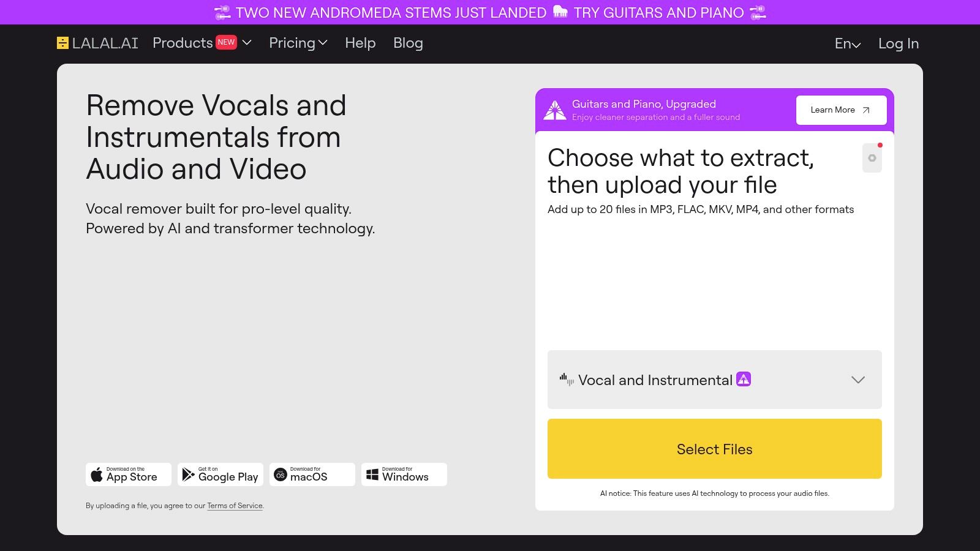Click the 'Add up to 20 files' text

(701, 209)
